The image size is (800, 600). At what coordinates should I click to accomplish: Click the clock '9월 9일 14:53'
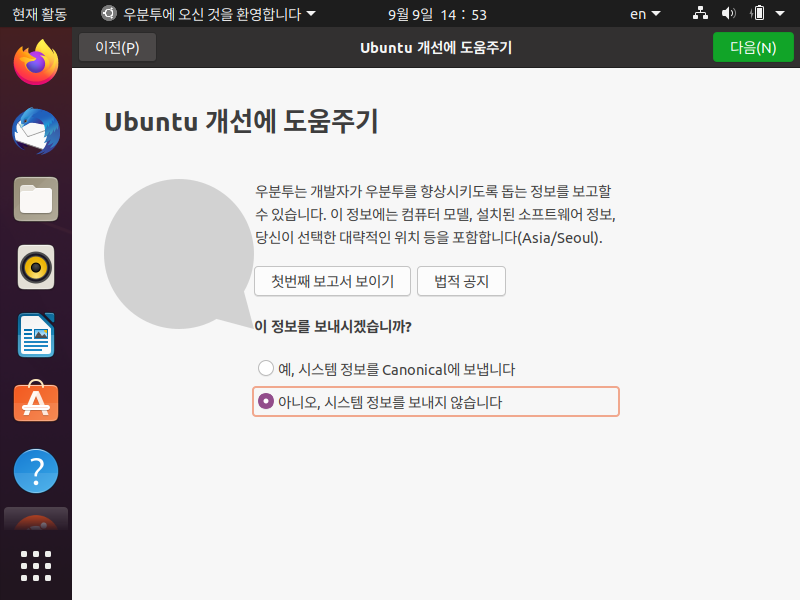(437, 14)
